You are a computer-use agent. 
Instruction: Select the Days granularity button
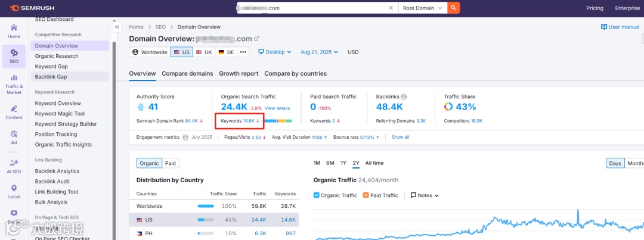(x=615, y=163)
